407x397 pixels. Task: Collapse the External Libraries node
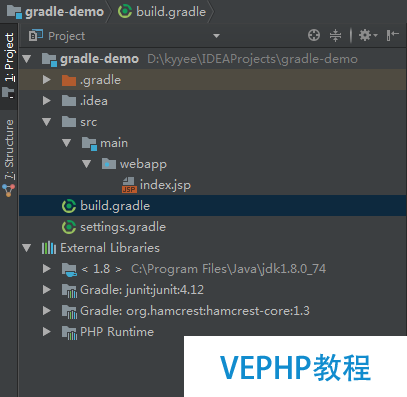(x=27, y=248)
